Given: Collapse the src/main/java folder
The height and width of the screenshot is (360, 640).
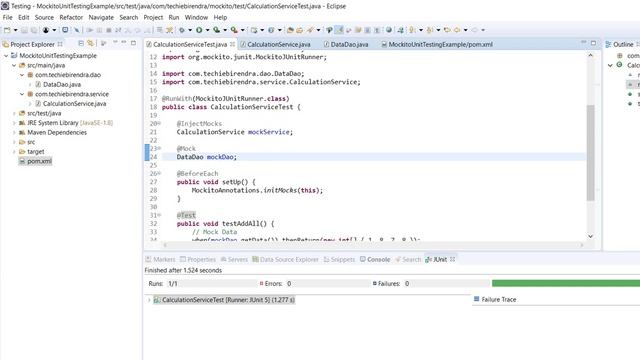Looking at the screenshot, I should tap(14, 65).
